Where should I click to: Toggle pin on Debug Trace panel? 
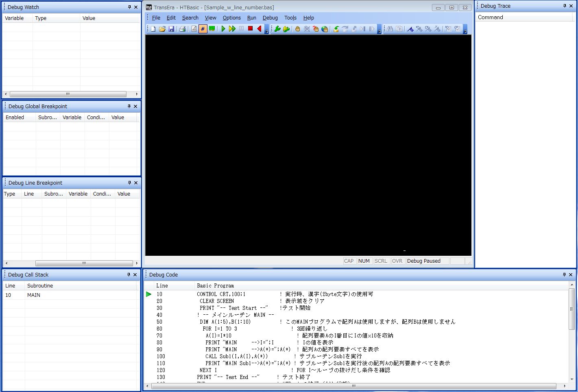(565, 6)
